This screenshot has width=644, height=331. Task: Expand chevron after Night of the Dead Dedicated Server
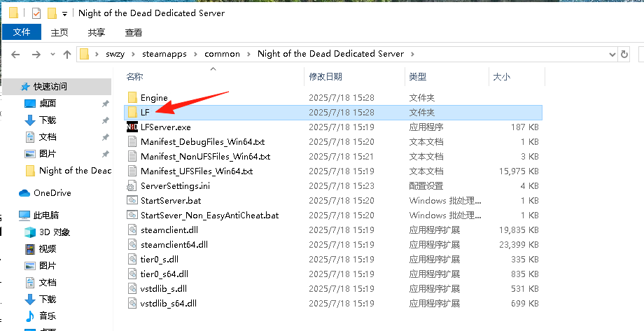click(x=412, y=54)
